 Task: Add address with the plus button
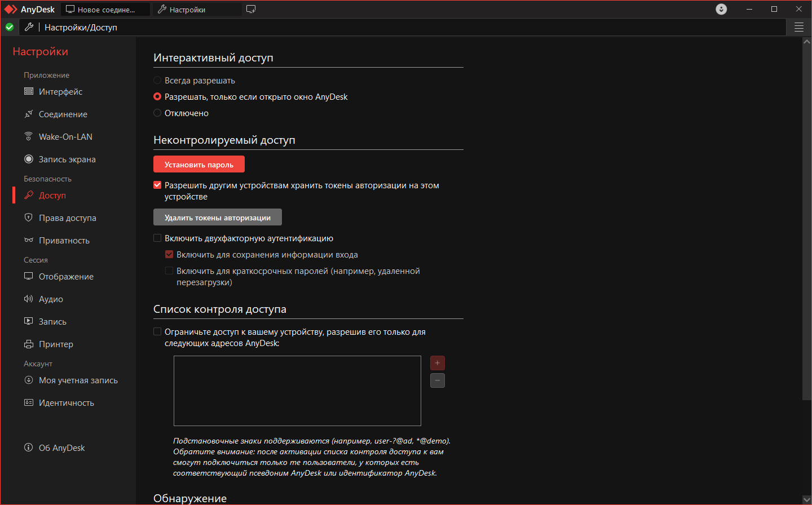(x=438, y=363)
